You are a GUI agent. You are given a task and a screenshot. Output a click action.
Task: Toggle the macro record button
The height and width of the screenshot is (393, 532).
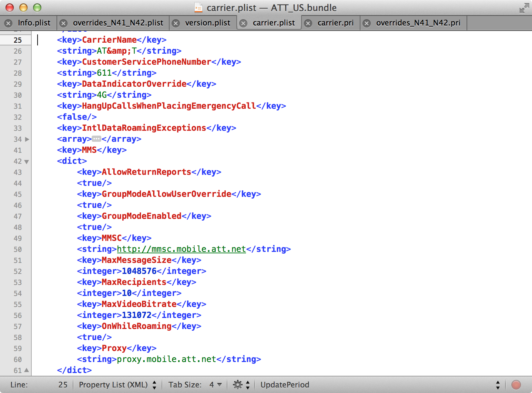click(x=516, y=385)
